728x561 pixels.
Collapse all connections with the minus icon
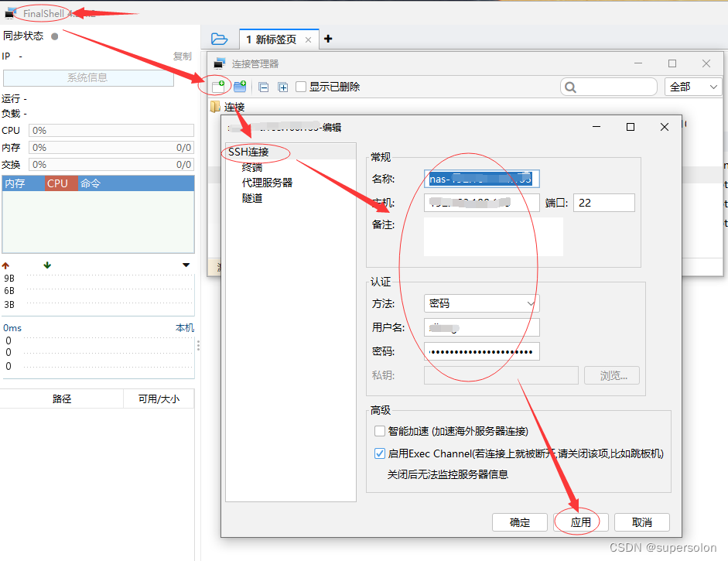(x=263, y=87)
